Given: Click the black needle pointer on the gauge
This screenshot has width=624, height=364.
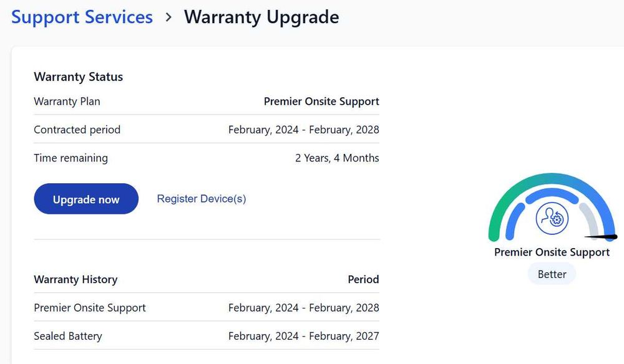Looking at the screenshot, I should coord(603,237).
